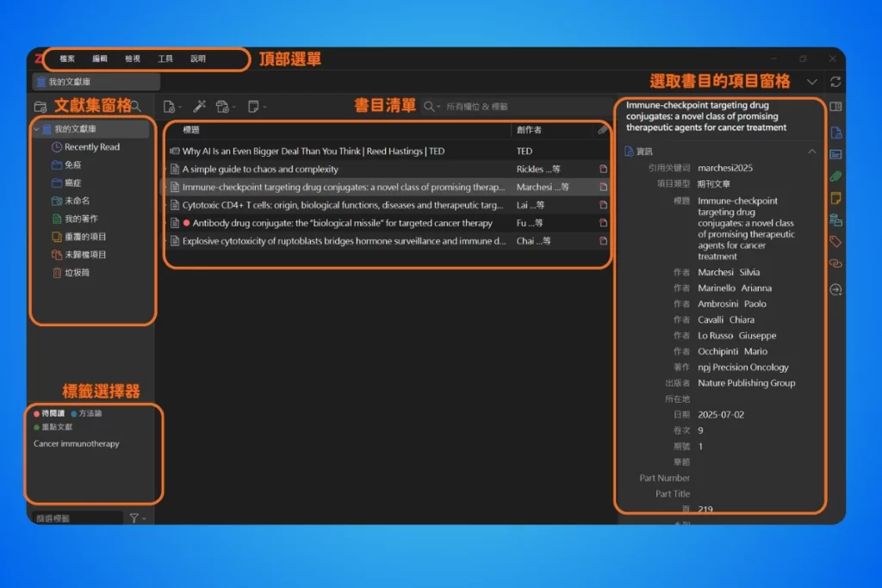Open Notes section yellow side icon

[835, 198]
